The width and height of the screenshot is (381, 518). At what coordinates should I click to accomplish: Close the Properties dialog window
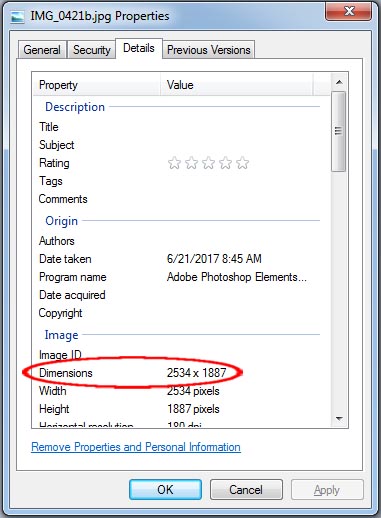click(x=348, y=11)
